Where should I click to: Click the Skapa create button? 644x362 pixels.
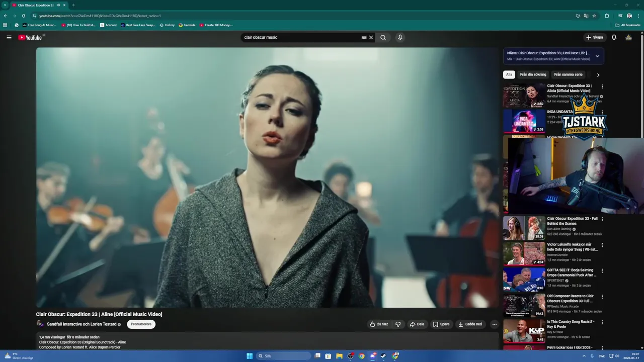click(594, 37)
